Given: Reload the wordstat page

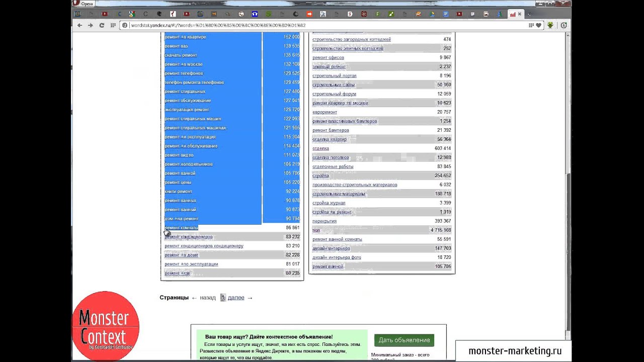Looking at the screenshot, I should pos(102,25).
